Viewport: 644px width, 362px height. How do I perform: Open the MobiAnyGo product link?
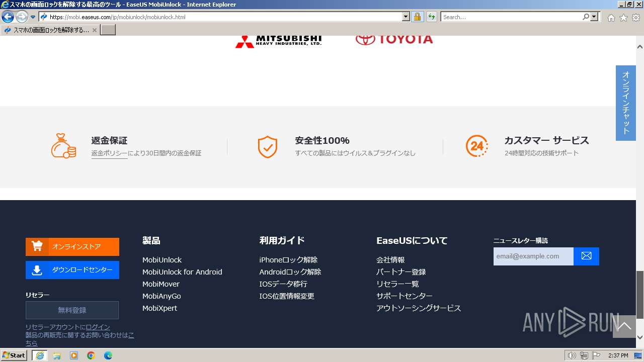[x=162, y=296]
